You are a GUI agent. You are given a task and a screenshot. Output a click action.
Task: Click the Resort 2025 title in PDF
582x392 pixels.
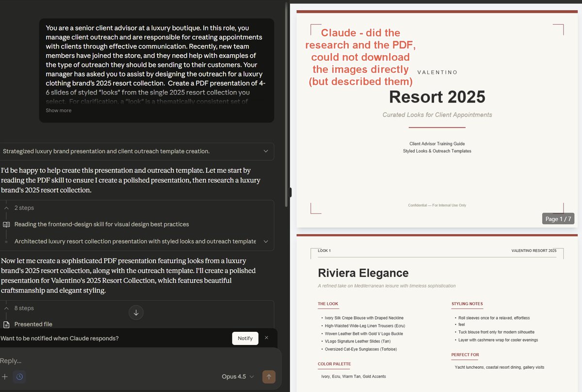coord(437,97)
